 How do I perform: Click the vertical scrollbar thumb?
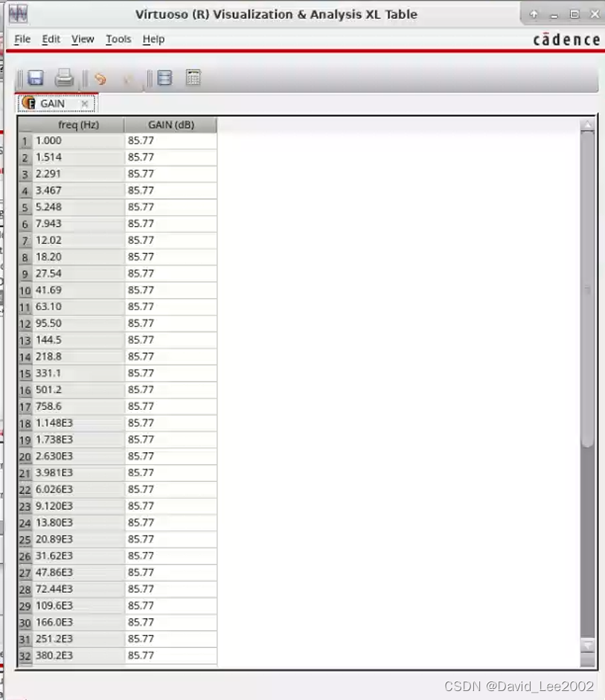588,289
